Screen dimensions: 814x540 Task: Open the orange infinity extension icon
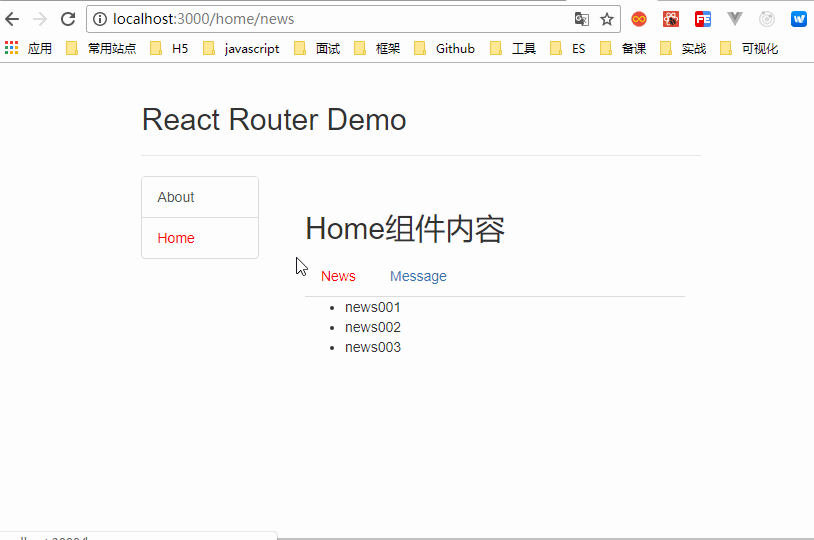pos(639,19)
